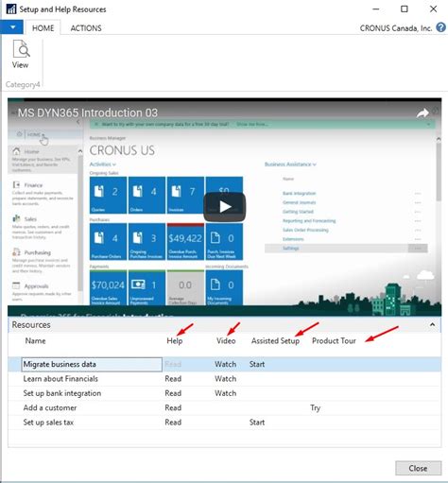Screen dimensions: 448x483
Task: Click Read for Add a customer
Action: 173,407
